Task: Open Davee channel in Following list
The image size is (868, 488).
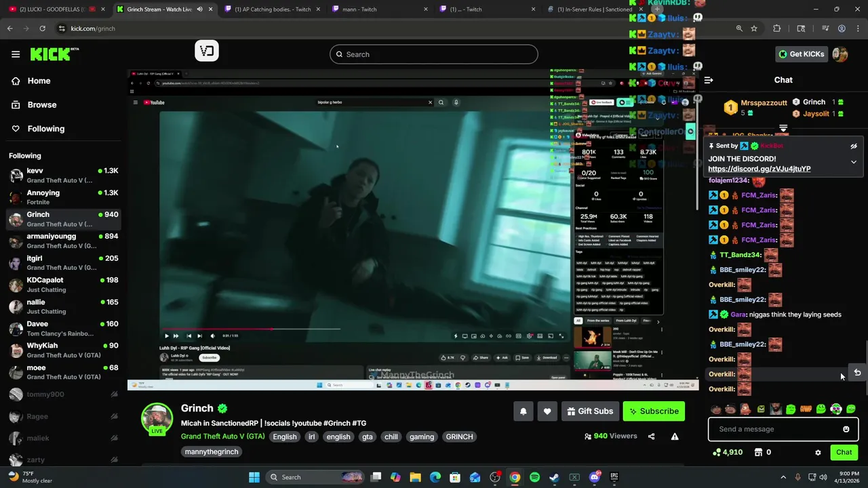Action: pos(63,328)
